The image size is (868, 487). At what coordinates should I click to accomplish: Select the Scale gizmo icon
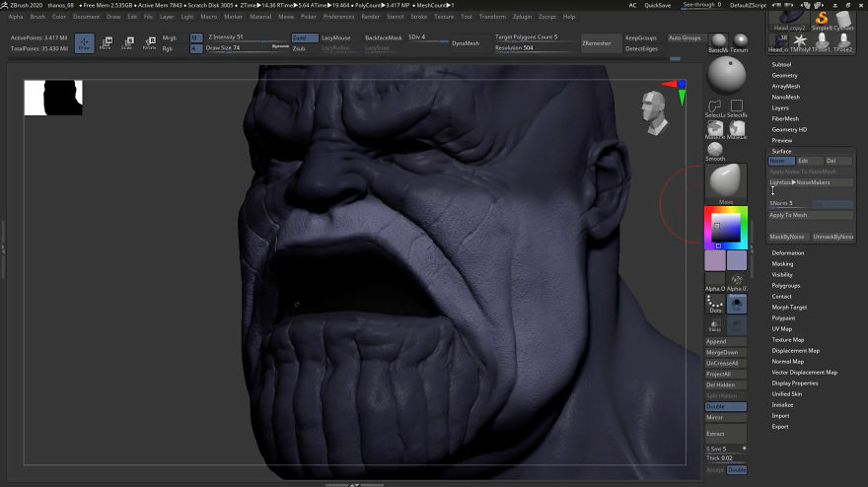point(127,43)
